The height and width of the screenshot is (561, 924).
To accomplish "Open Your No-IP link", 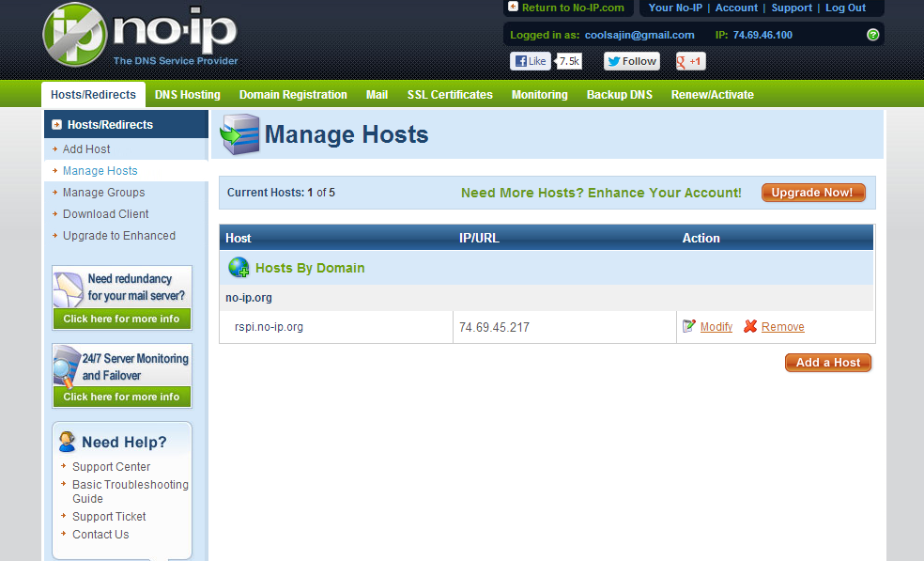I will pyautogui.click(x=675, y=8).
